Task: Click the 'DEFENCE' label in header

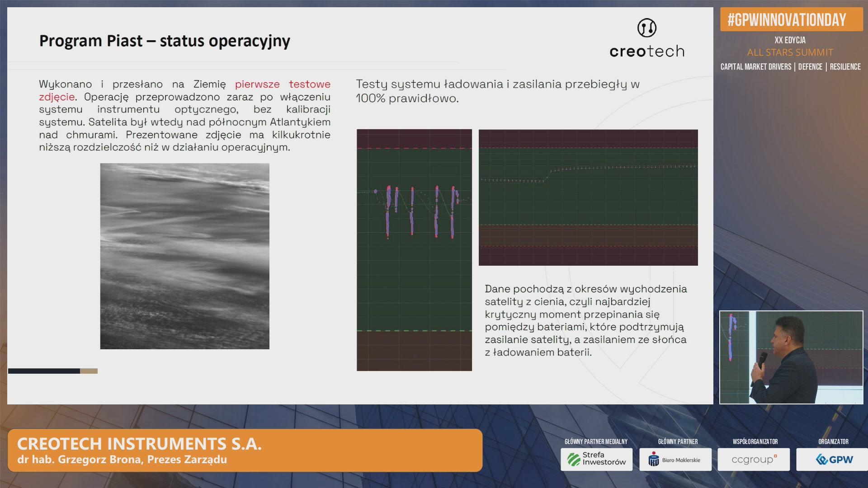Action: (810, 67)
